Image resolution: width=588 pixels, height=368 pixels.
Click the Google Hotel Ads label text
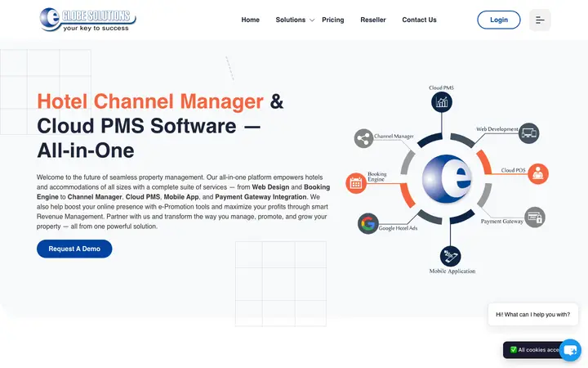(x=398, y=228)
